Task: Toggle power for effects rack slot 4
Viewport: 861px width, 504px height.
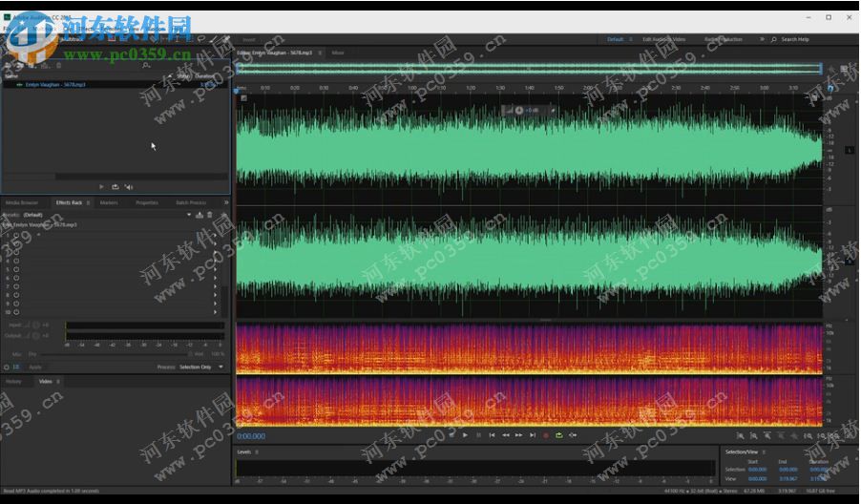Action: pyautogui.click(x=16, y=262)
